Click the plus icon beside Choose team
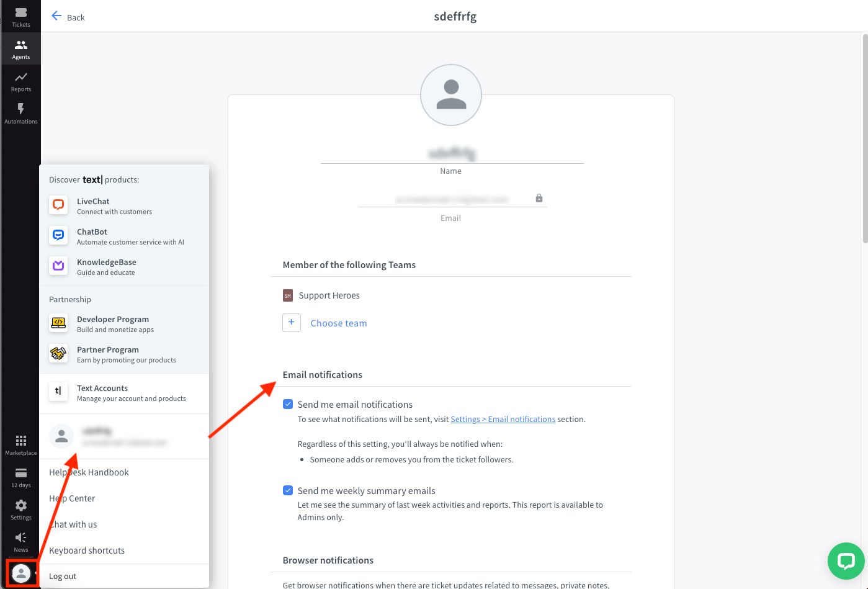The image size is (868, 589). [x=292, y=323]
